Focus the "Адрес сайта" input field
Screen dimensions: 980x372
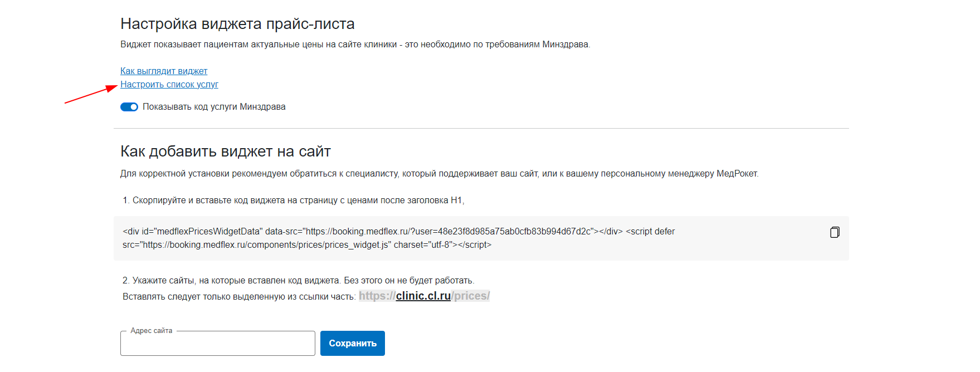tap(218, 344)
